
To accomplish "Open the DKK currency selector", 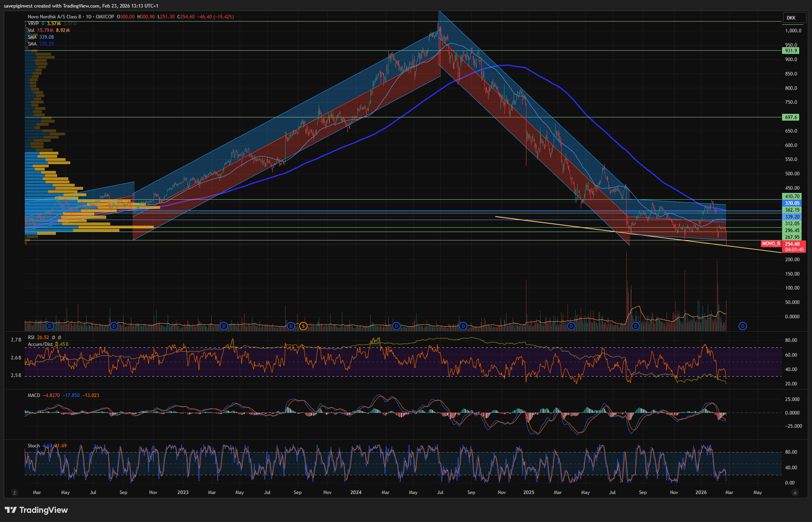I will [791, 18].
